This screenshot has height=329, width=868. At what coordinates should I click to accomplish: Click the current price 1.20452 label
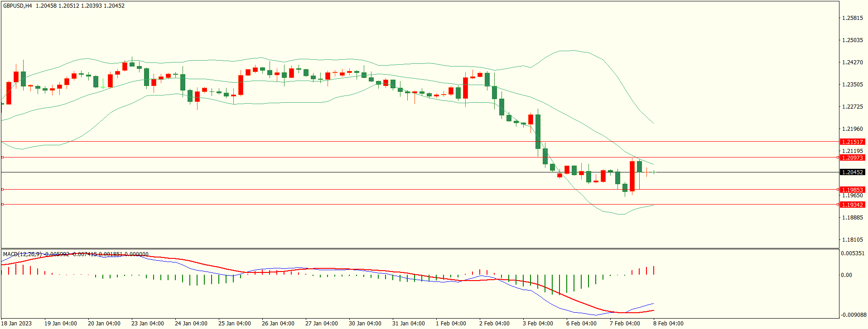click(852, 172)
